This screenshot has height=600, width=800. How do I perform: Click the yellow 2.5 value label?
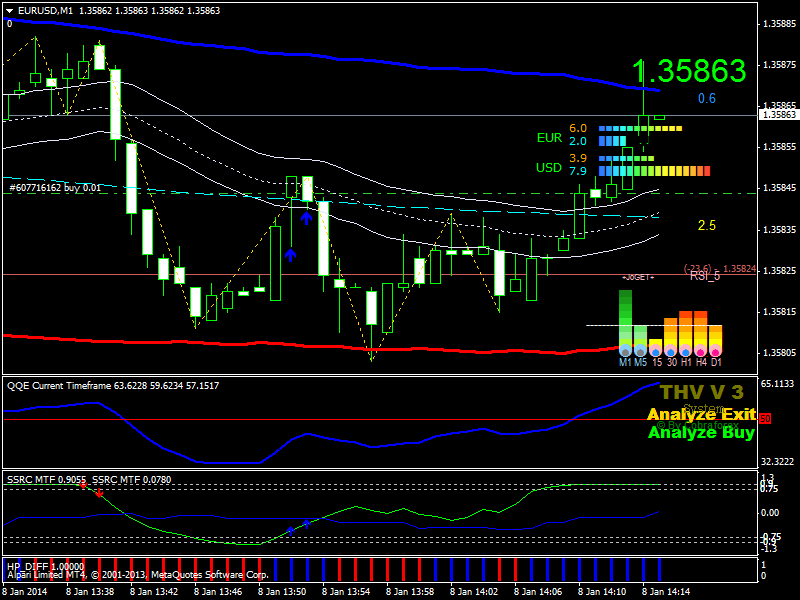coord(707,225)
